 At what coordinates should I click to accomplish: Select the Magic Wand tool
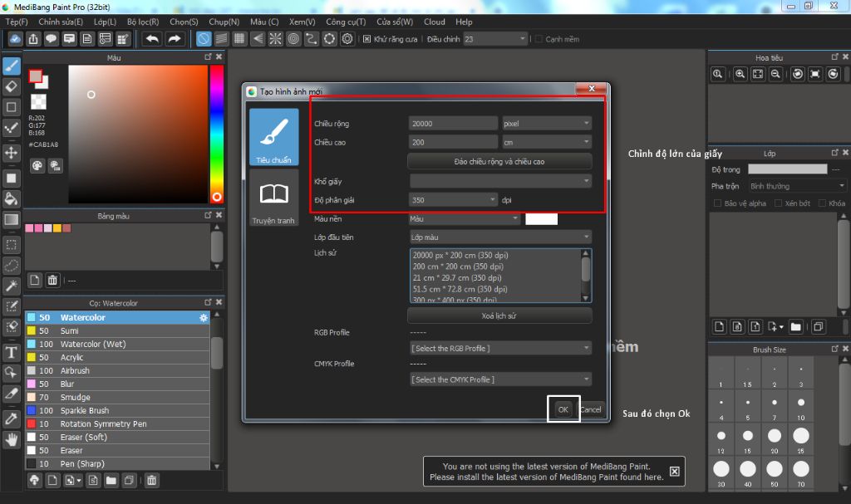click(12, 286)
